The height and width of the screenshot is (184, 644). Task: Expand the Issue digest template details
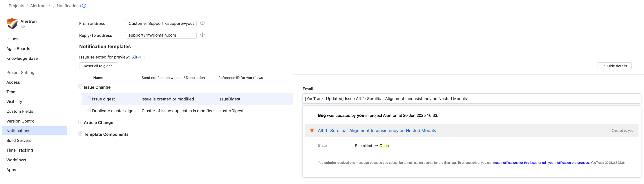[88, 98]
